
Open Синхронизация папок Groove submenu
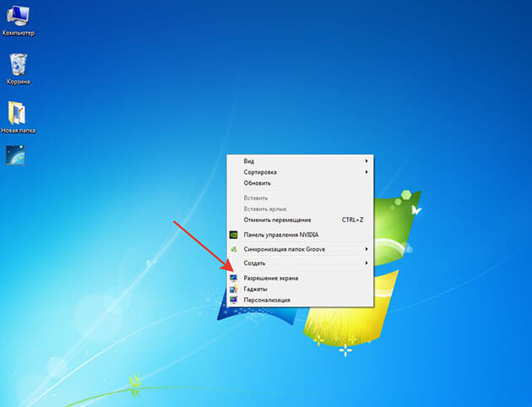[x=301, y=249]
